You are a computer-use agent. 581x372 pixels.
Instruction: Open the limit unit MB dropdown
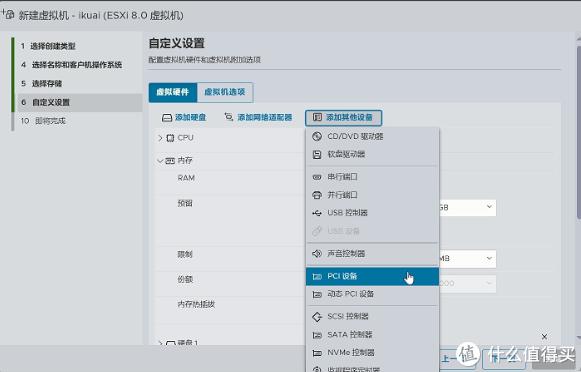point(468,259)
